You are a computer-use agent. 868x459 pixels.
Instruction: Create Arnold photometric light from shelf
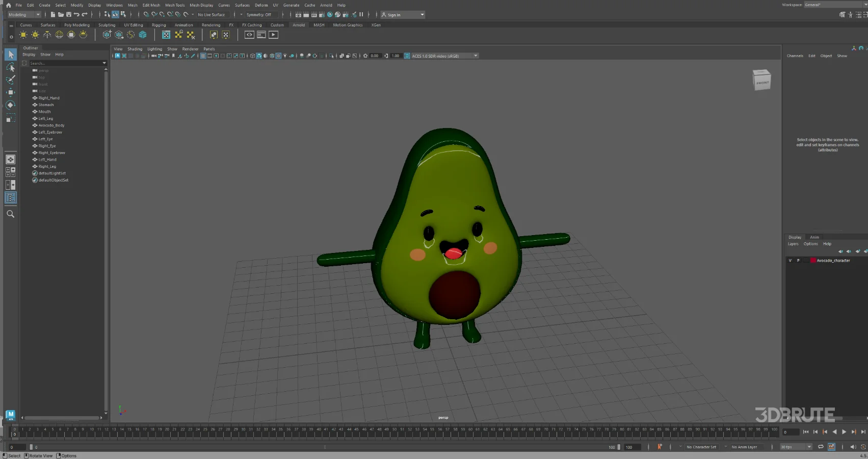click(x=47, y=35)
